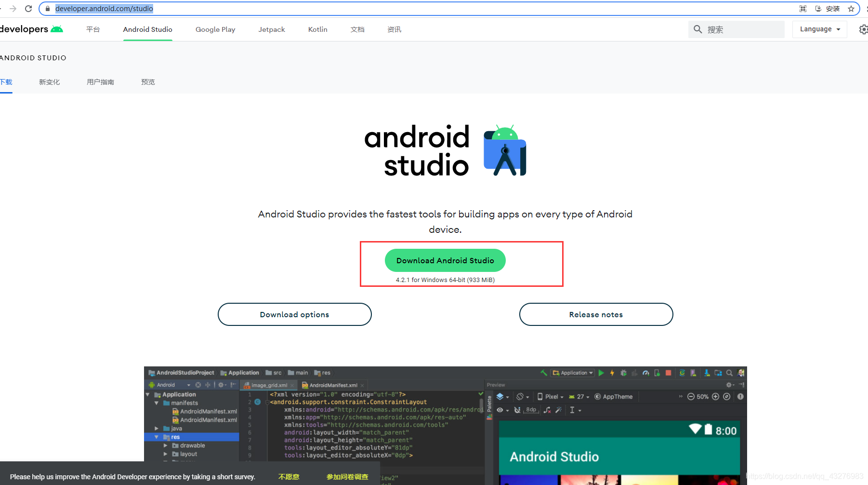Open the 平台 menu tab
Image resolution: width=868 pixels, height=485 pixels.
[93, 29]
